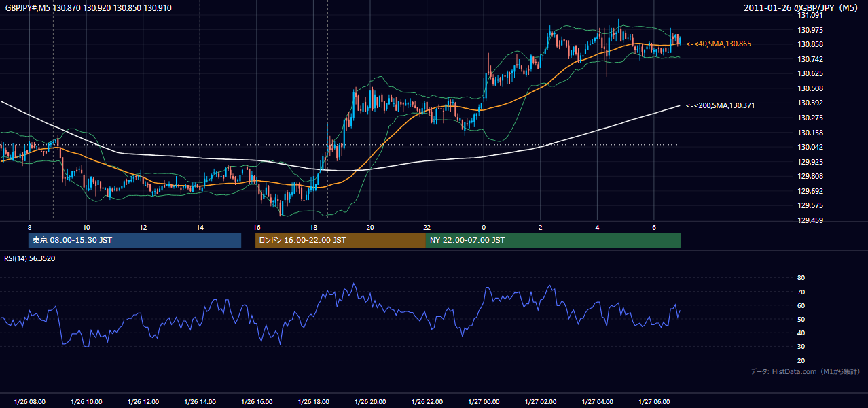Image resolution: width=868 pixels, height=408 pixels.
Task: Click the RSI(14) 56.3520 indicator label
Action: pyautogui.click(x=30, y=258)
